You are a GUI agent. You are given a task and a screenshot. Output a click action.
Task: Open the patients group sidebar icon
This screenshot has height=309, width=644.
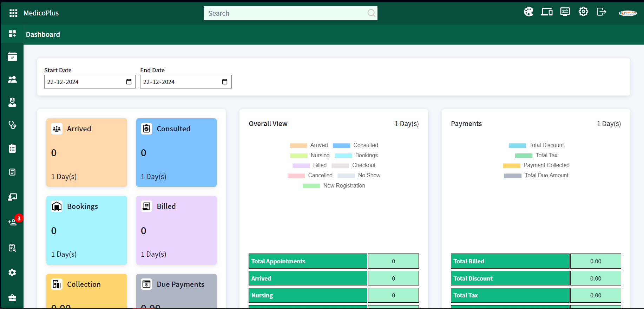[12, 79]
